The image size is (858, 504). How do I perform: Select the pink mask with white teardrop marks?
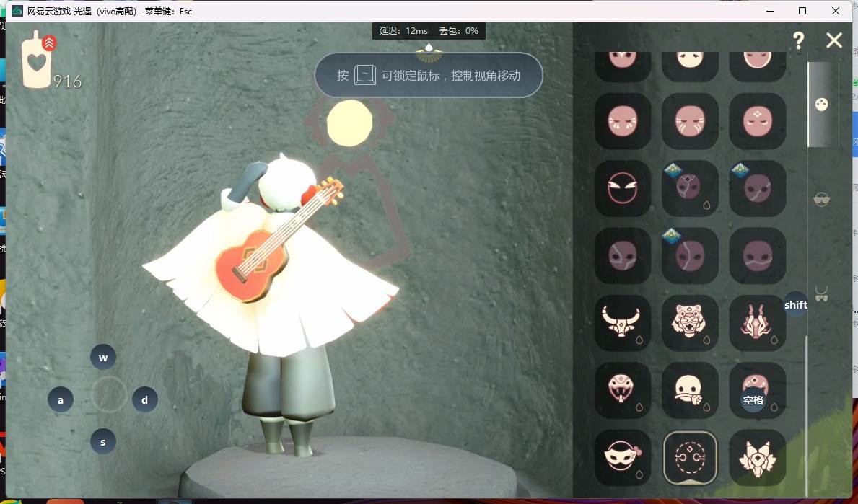622,121
